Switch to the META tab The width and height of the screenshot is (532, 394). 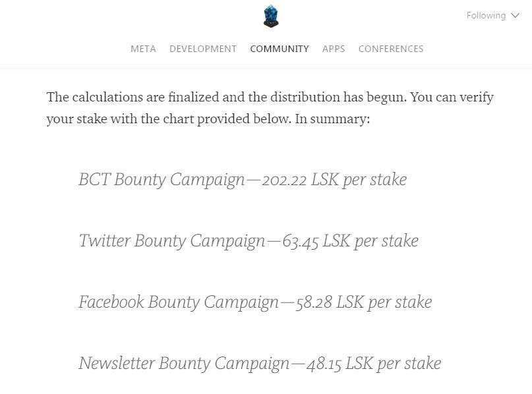coord(143,49)
